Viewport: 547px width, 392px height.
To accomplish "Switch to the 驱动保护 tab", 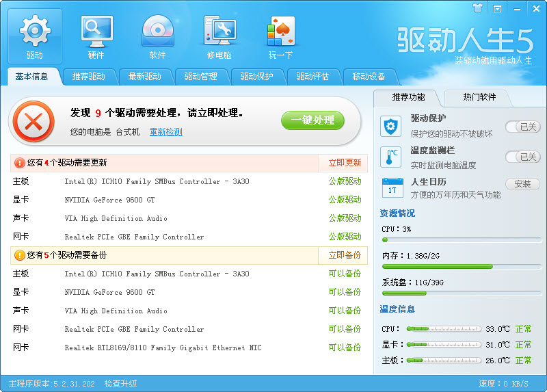I will click(256, 77).
